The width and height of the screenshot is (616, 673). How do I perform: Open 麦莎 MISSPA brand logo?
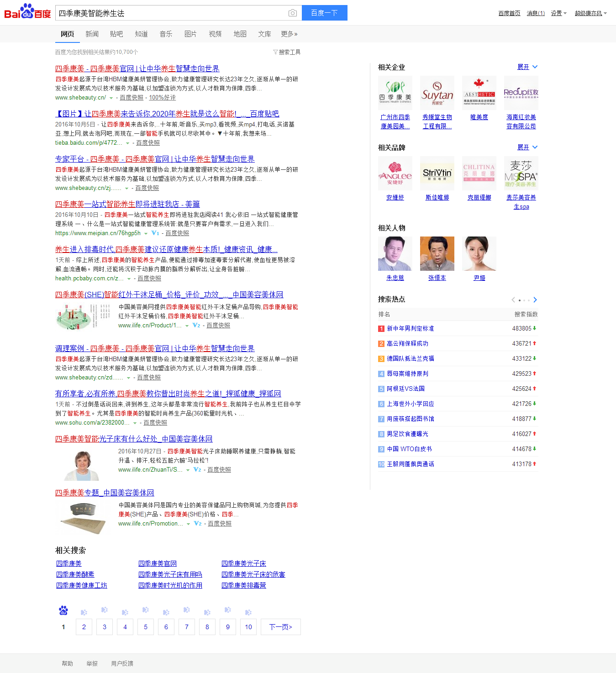coord(521,174)
